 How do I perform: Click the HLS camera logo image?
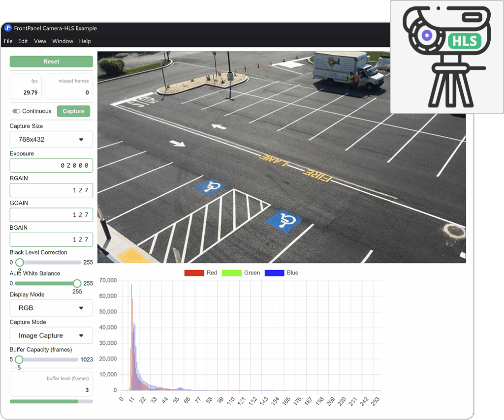[447, 57]
